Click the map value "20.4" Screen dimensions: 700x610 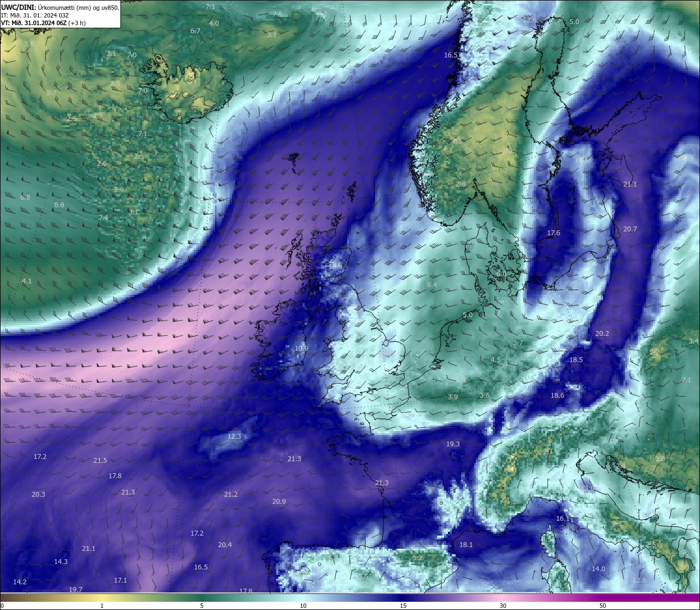pos(225,544)
